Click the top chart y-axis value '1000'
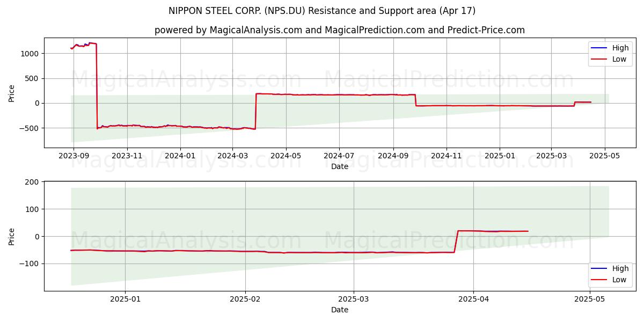 (31, 54)
